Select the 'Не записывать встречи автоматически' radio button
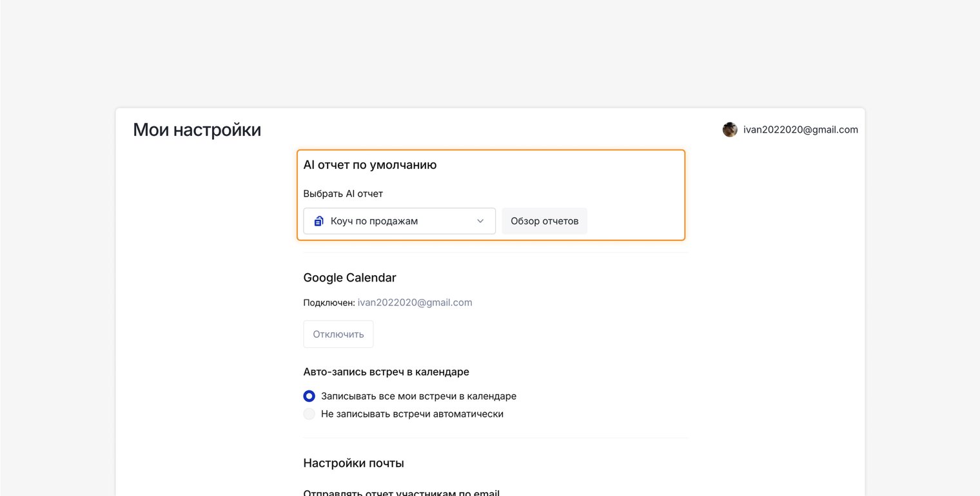Screen dimensions: 980x496 point(309,414)
